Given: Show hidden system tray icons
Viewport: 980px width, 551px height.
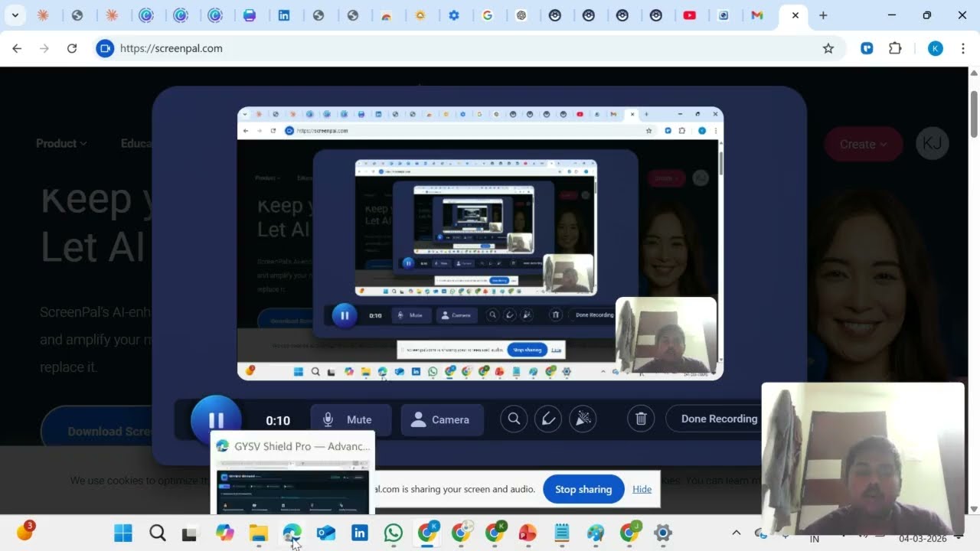Looking at the screenshot, I should click(737, 533).
